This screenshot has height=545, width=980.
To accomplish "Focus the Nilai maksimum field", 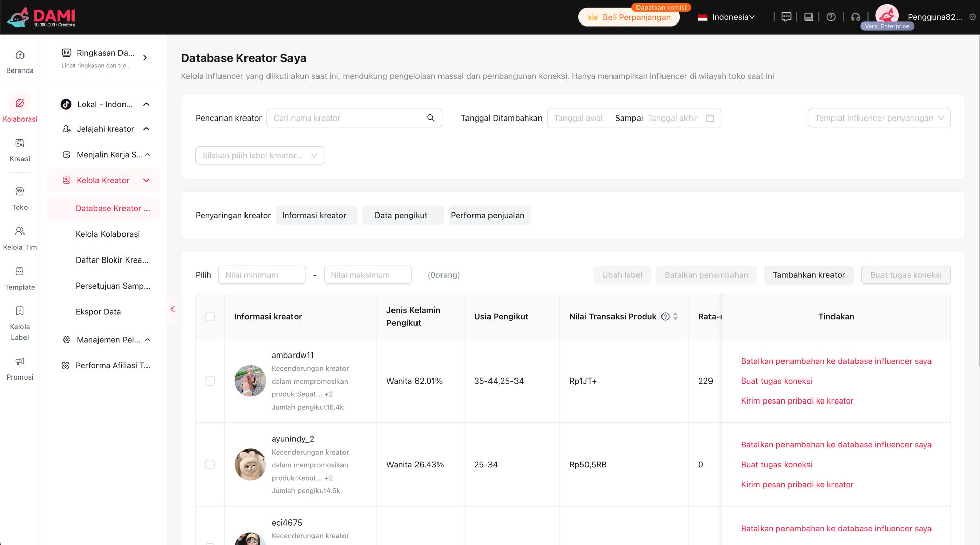I will click(x=367, y=275).
